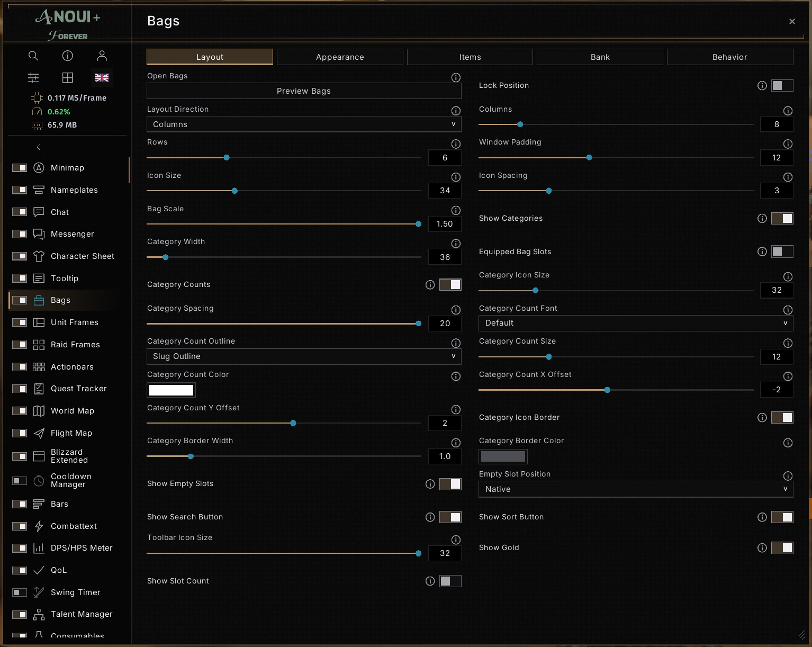Viewport: 812px width, 647px height.
Task: Click the Quest Tracker icon
Action: 39,389
